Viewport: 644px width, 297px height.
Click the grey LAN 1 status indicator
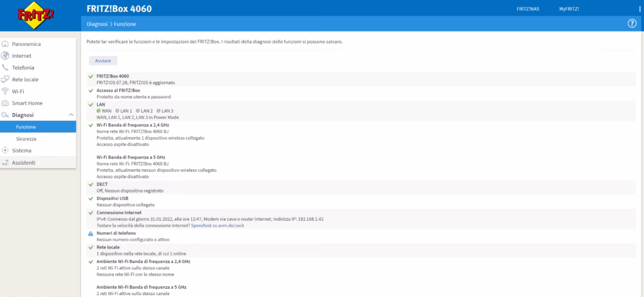(x=118, y=111)
